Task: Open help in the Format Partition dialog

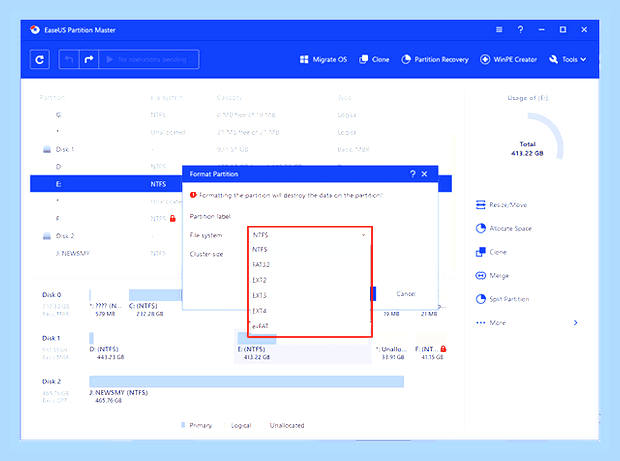Action: tap(413, 174)
